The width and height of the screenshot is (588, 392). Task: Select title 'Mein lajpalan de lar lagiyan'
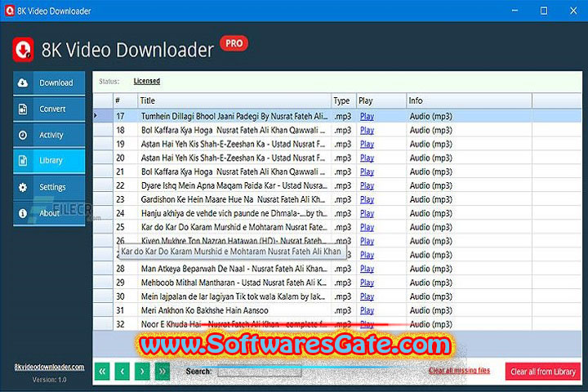(234, 296)
